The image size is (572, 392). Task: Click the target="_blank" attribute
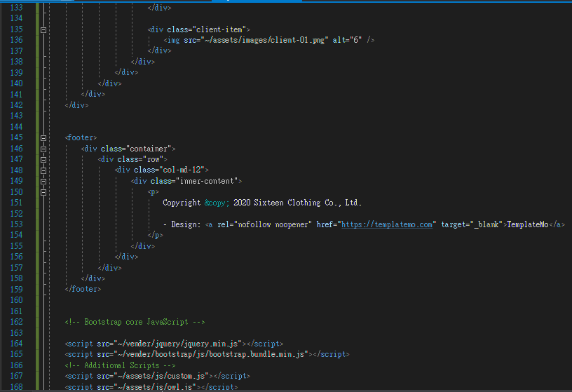tap(472, 224)
